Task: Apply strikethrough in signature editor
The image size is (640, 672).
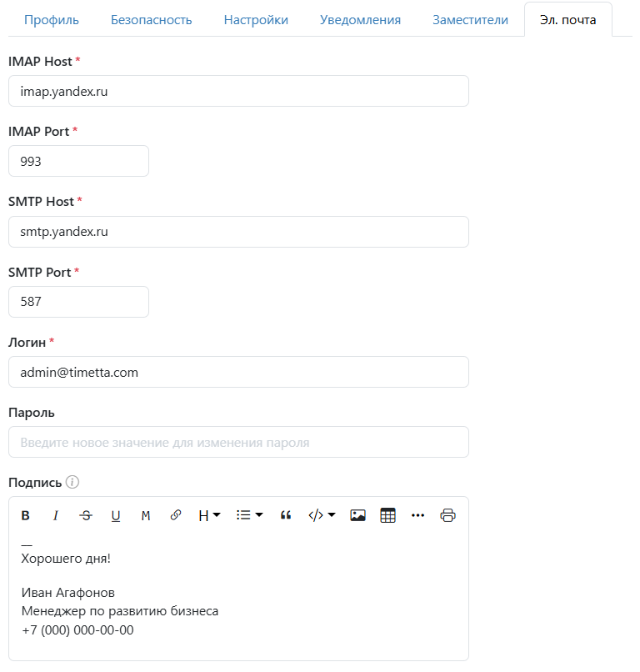Action: [86, 515]
